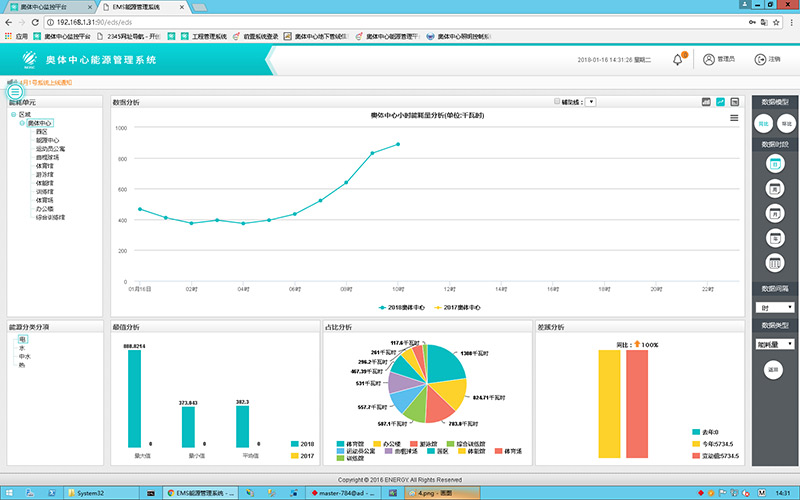
Task: Toggle the 同比 data model button
Action: pyautogui.click(x=763, y=123)
